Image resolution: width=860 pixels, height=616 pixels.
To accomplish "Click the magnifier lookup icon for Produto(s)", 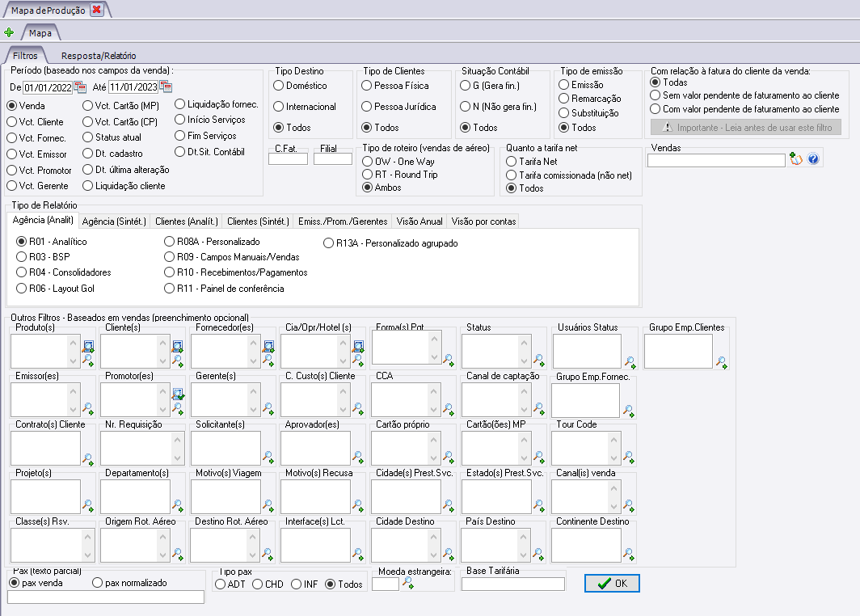I will (x=88, y=361).
